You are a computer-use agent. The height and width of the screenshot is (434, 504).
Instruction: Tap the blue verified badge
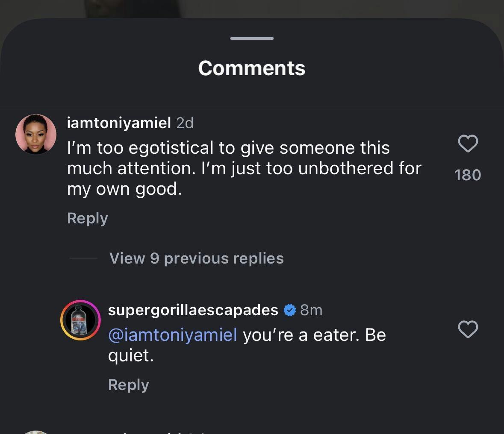290,310
